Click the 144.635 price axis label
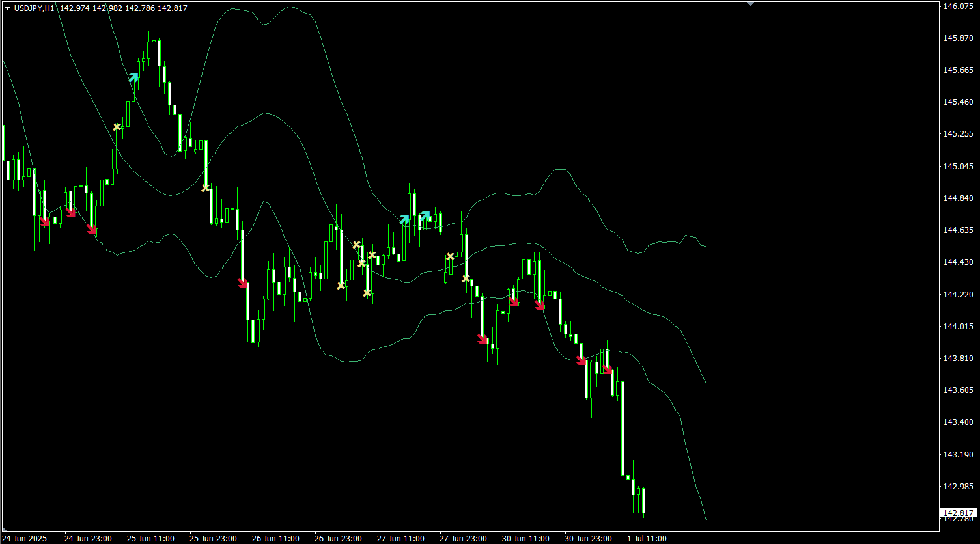Viewport: 980px width, 544px height. click(958, 230)
